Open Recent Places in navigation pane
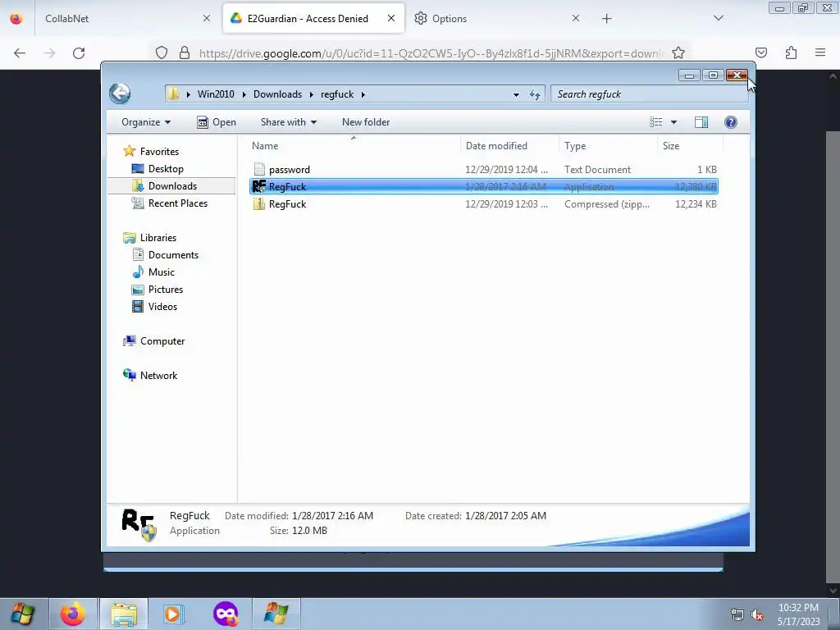The height and width of the screenshot is (630, 840). click(178, 203)
